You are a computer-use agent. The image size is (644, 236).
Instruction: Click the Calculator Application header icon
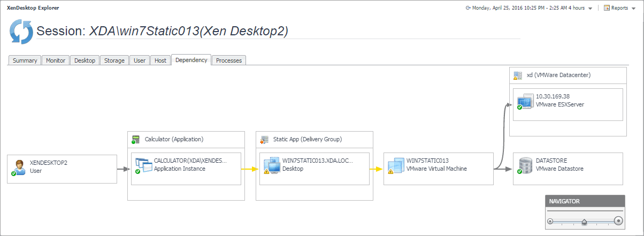pyautogui.click(x=135, y=140)
